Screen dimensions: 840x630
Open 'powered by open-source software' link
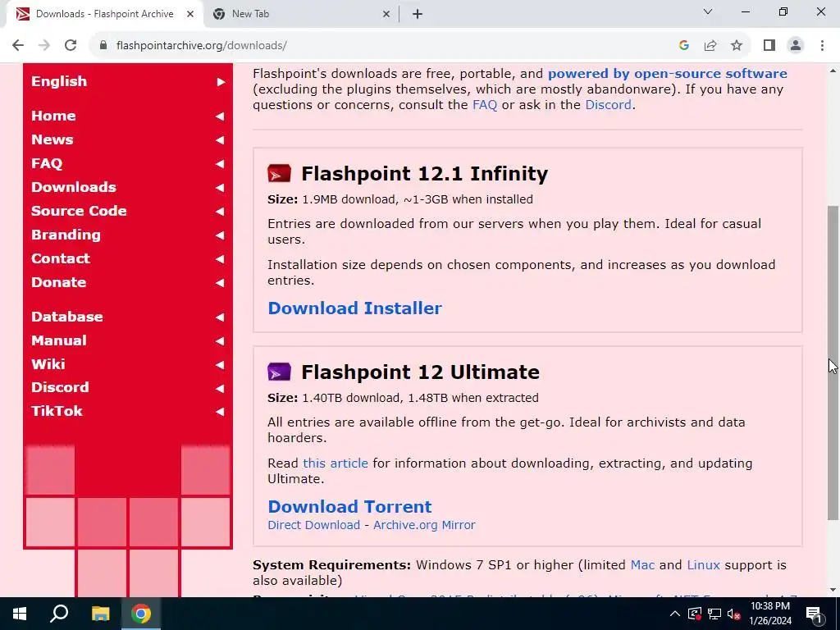[668, 73]
